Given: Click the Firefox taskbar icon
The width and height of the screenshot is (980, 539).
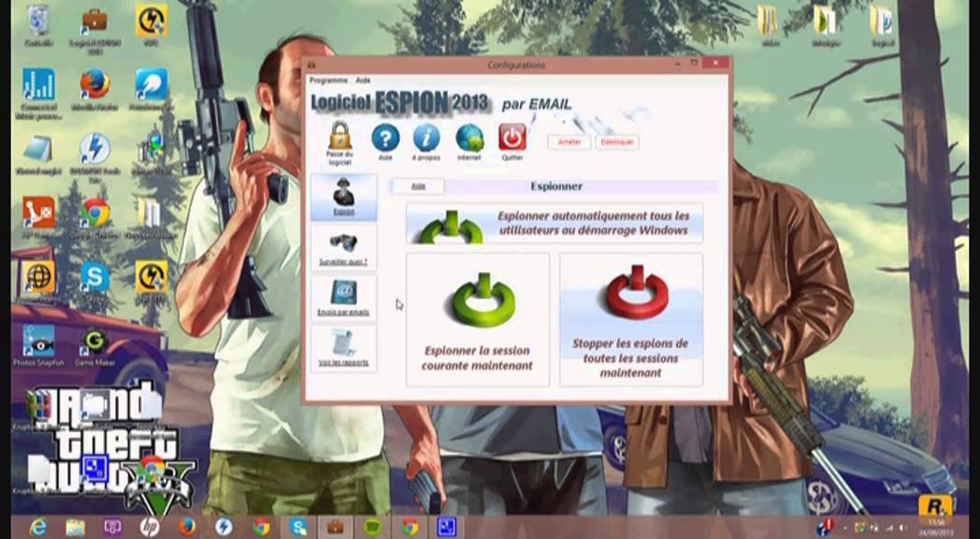Looking at the screenshot, I should [187, 527].
